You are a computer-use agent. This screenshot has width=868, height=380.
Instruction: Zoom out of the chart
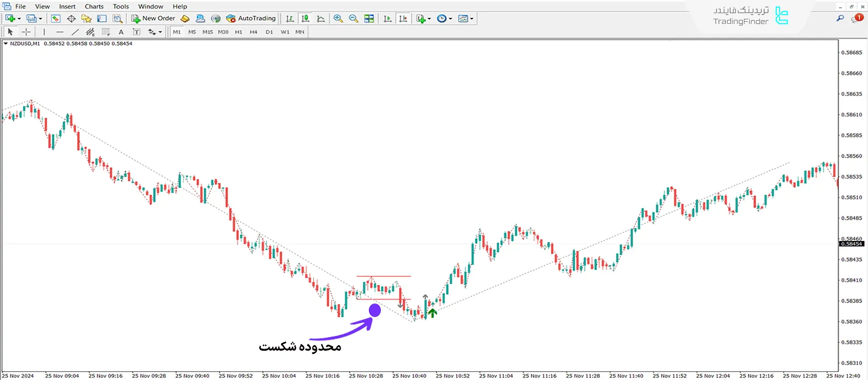[x=354, y=18]
